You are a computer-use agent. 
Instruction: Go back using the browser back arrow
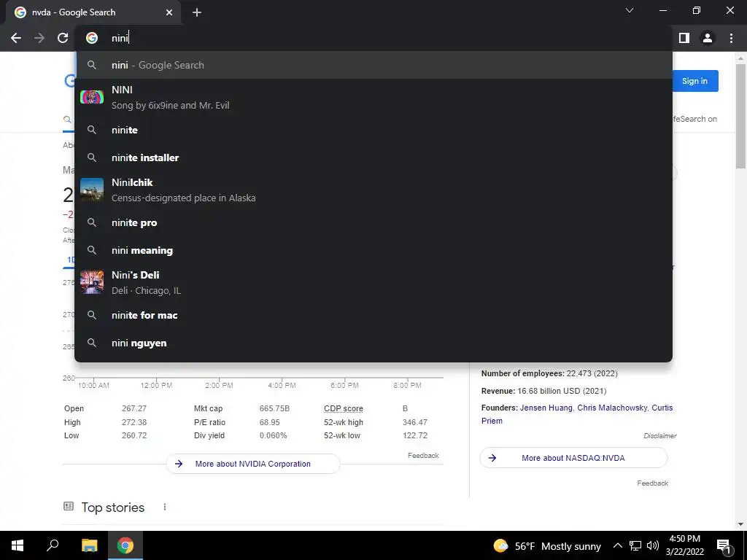tap(16, 38)
